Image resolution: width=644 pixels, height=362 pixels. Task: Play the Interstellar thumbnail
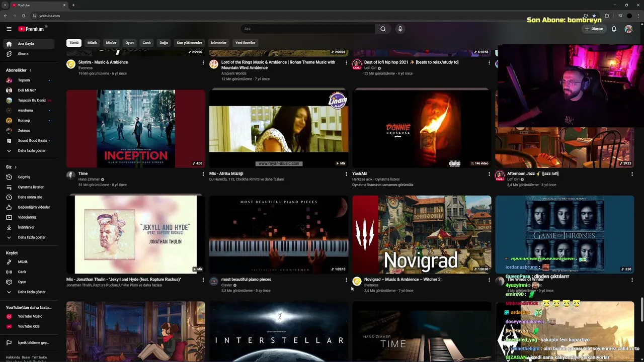[x=279, y=332]
